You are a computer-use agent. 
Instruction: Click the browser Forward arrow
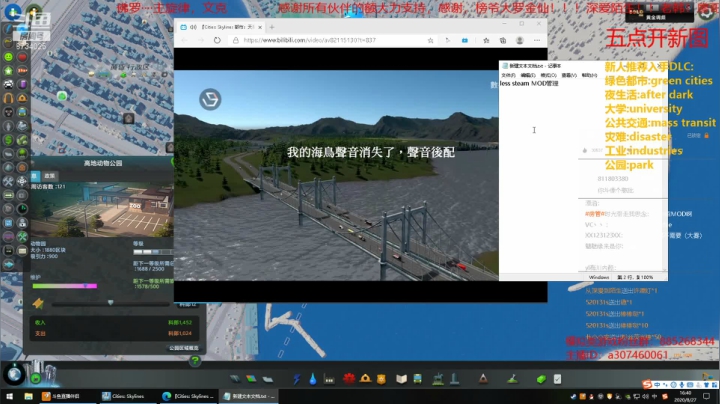coord(201,40)
